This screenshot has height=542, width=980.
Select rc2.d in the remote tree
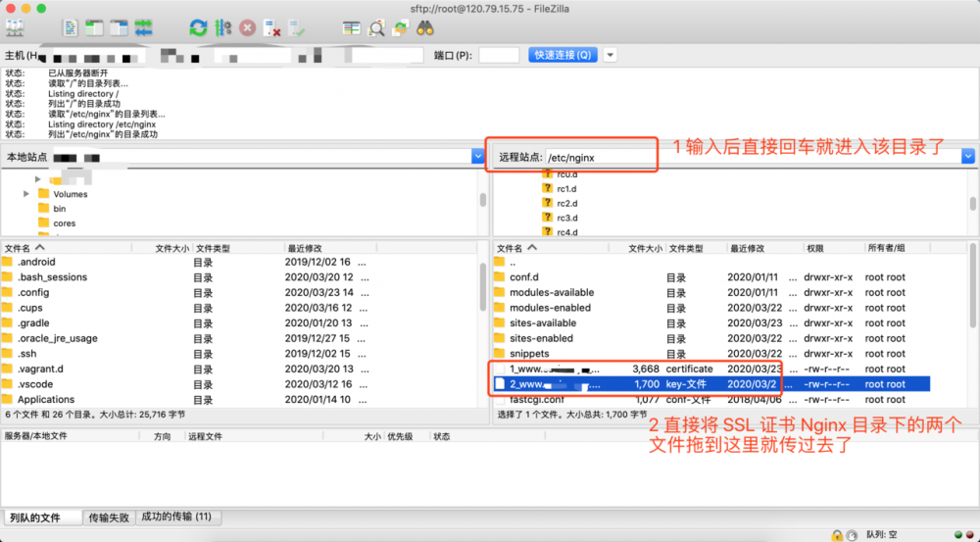click(x=560, y=203)
